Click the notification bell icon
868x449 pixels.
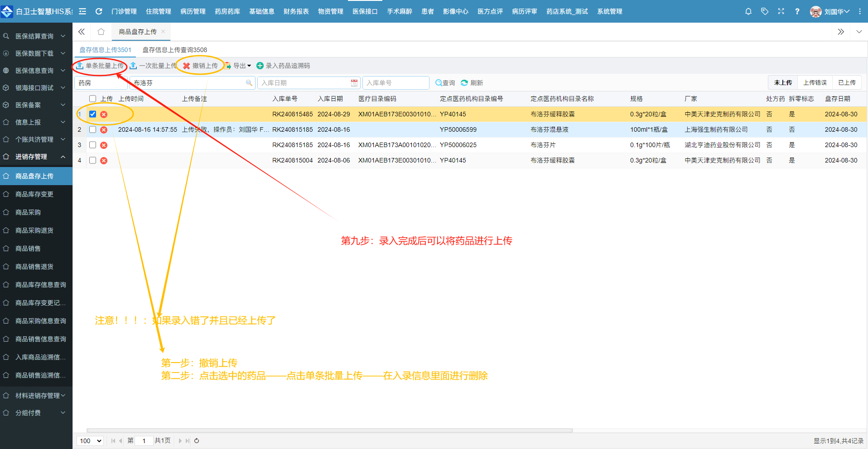pos(748,11)
